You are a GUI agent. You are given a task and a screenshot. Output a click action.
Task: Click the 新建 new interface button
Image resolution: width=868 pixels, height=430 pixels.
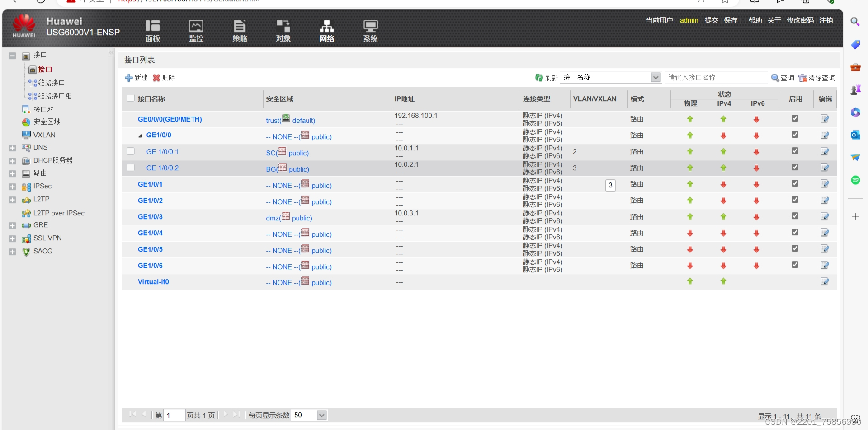coord(136,78)
